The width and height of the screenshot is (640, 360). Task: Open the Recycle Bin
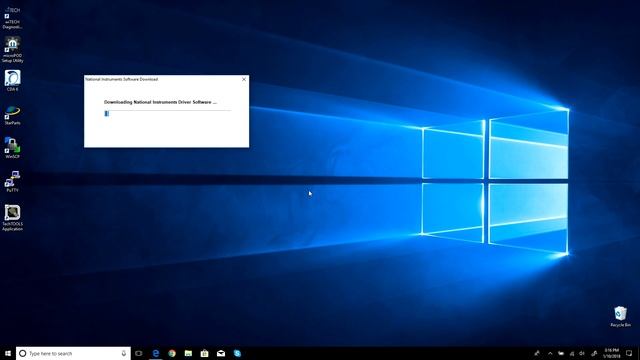[620, 316]
